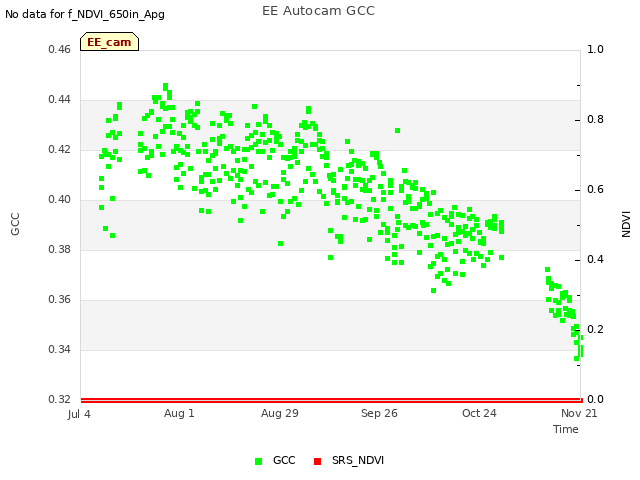
Task: Click the 0.32 GCC axis value
Action: (60, 399)
